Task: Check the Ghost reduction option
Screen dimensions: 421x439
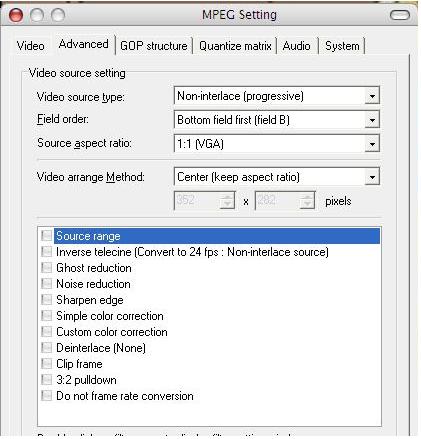Action: (46, 268)
